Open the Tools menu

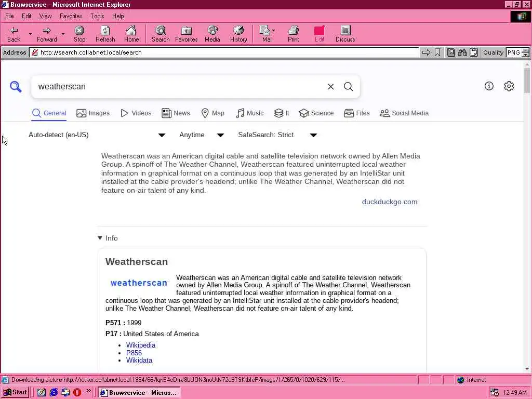coord(97,16)
